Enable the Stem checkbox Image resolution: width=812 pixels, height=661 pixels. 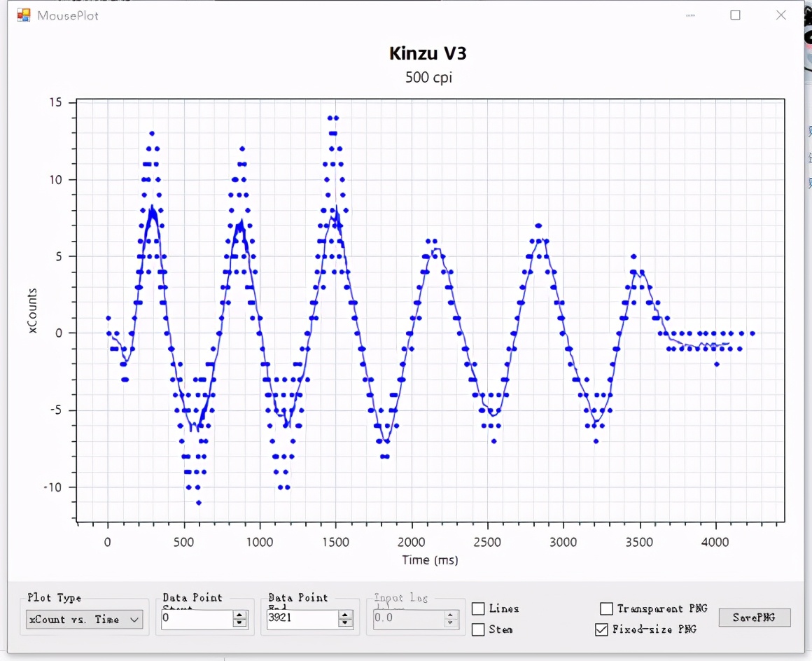click(x=478, y=629)
